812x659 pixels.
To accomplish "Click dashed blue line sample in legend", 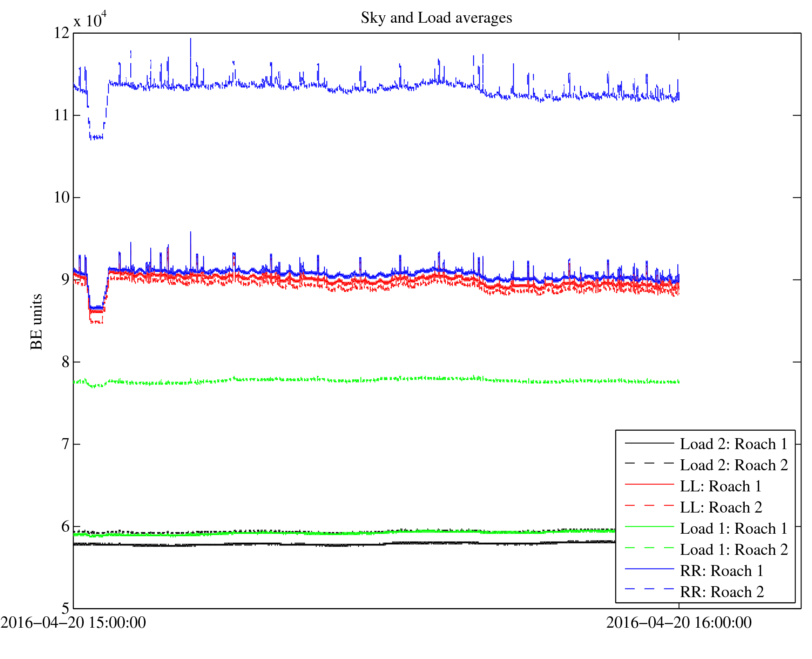I will [x=649, y=589].
